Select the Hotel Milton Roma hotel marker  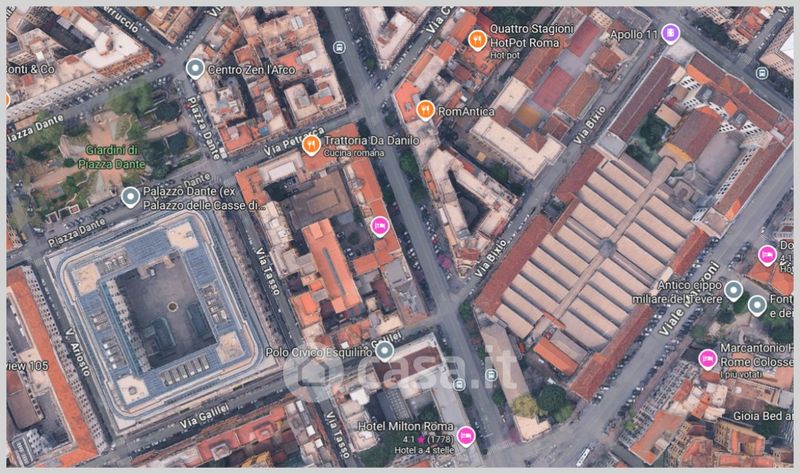465,436
